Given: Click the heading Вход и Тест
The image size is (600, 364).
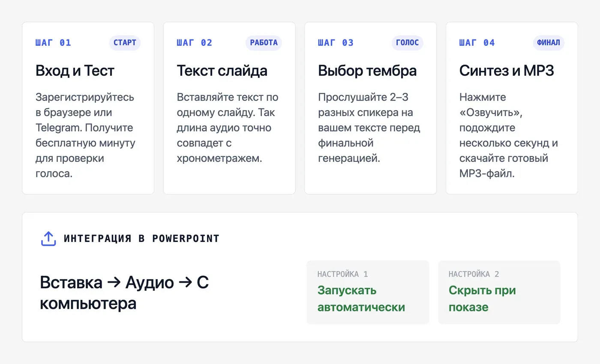Looking at the screenshot, I should (x=75, y=71).
